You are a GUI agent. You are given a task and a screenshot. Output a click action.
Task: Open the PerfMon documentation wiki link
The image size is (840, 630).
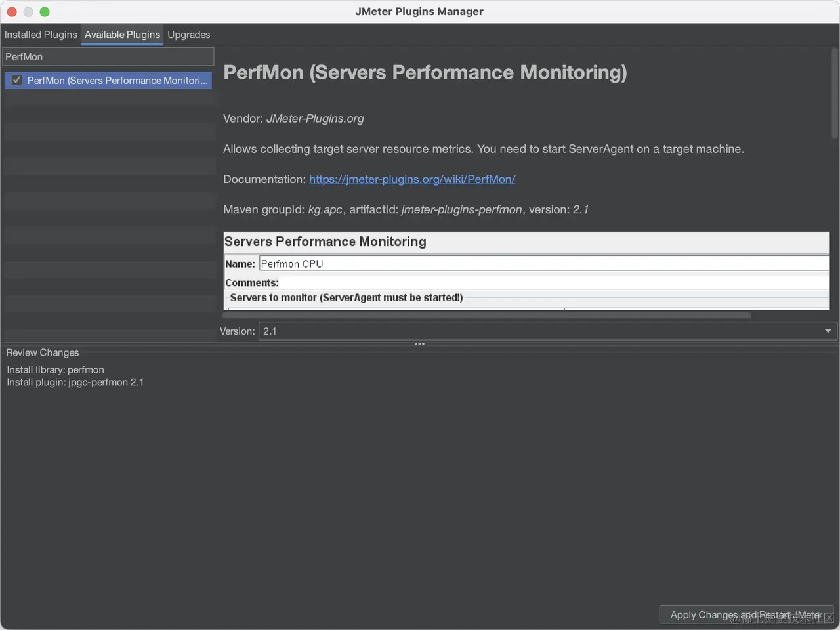pyautogui.click(x=412, y=179)
